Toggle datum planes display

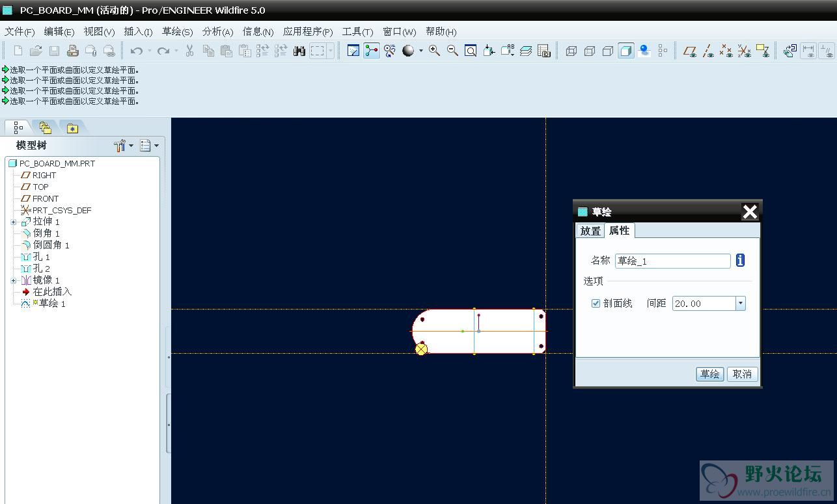(x=690, y=51)
